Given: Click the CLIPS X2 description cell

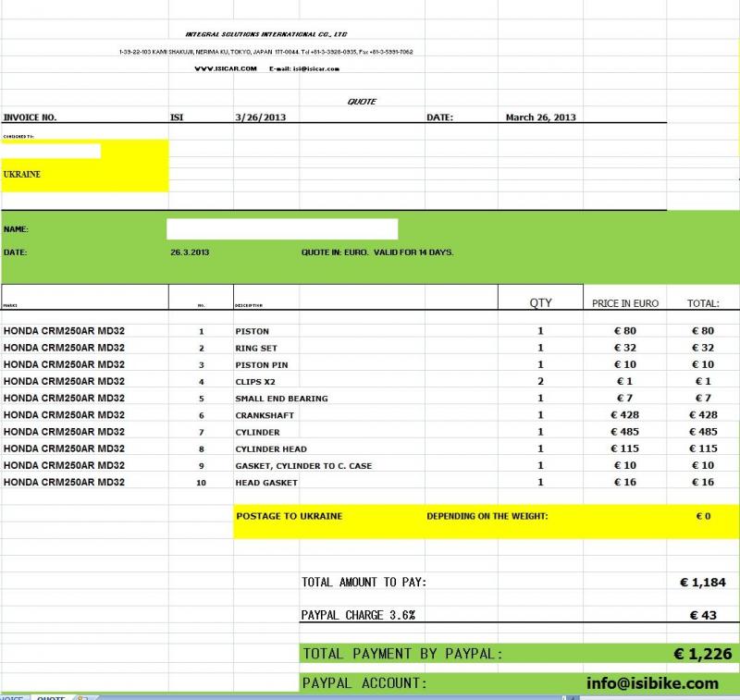Looking at the screenshot, I should click(255, 382).
